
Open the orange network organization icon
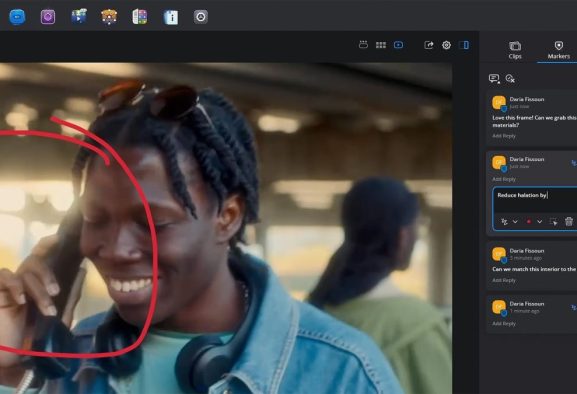click(109, 17)
